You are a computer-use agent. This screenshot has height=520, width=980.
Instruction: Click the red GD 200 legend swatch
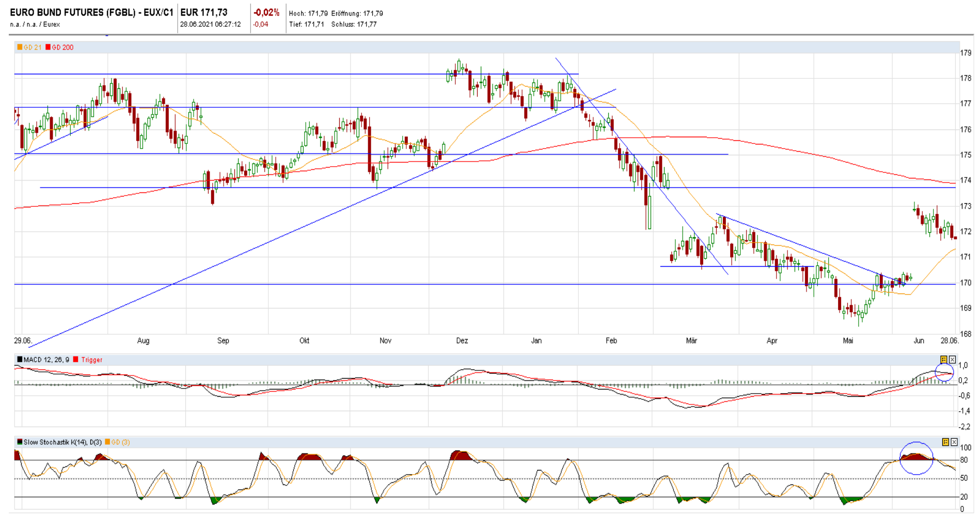click(x=48, y=47)
